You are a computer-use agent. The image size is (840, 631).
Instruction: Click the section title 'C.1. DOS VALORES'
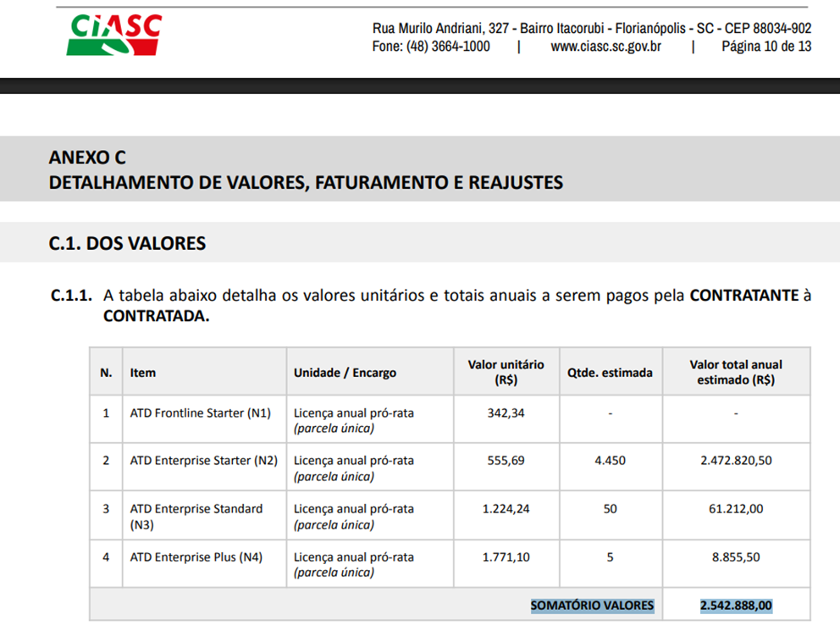tap(128, 244)
